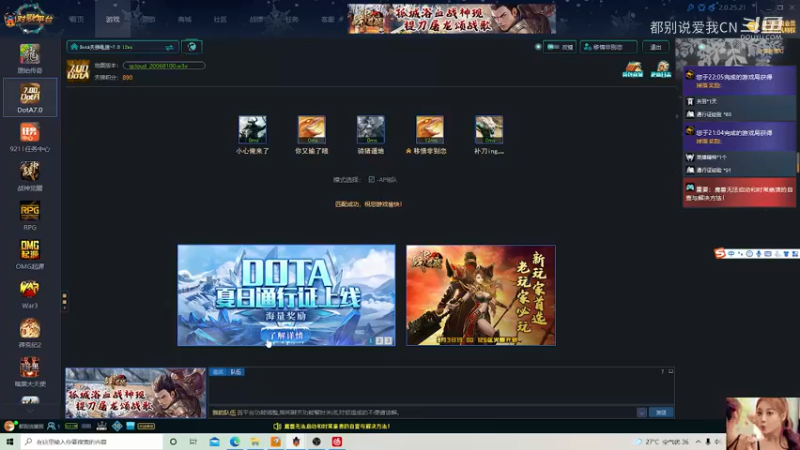Viewport: 800px width, 450px height.
Task: Toggle the round switch left of 攻略 button
Action: click(538, 47)
